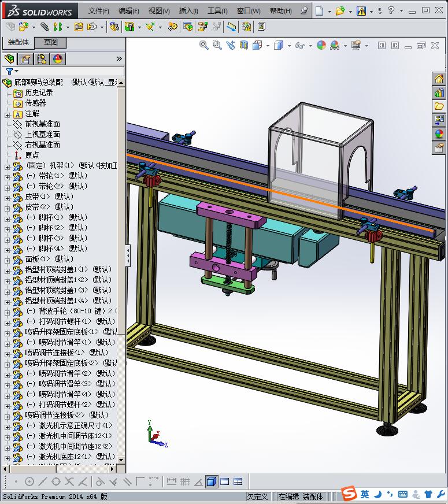Click the Mate paperclip icon

point(45,27)
